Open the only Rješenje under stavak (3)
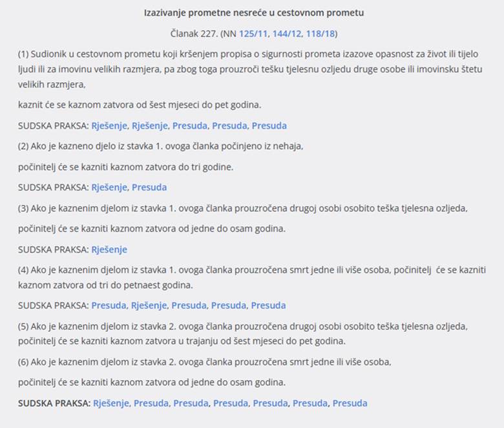The height and width of the screenshot is (428, 504). tap(109, 250)
